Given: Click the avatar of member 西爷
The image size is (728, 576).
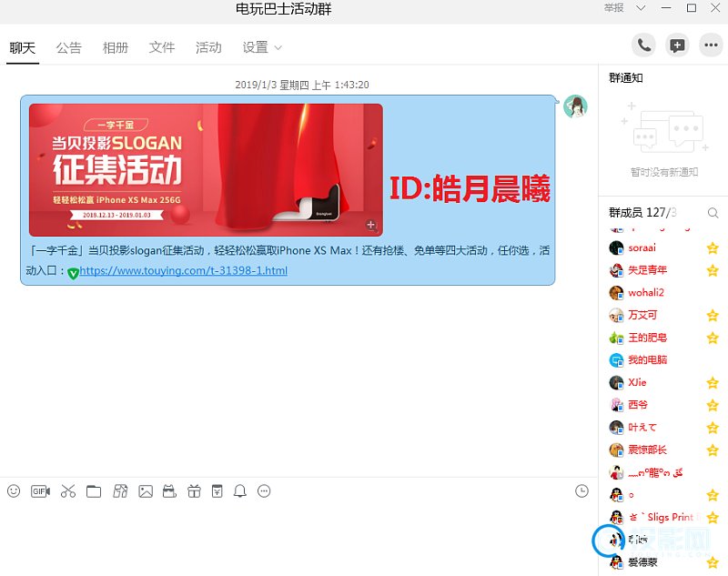Looking at the screenshot, I should [616, 405].
